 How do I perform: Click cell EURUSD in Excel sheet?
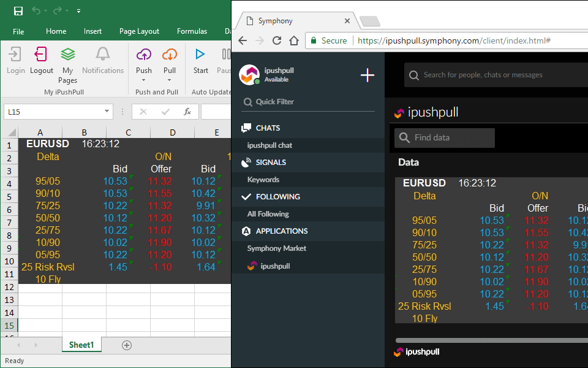pyautogui.click(x=48, y=144)
